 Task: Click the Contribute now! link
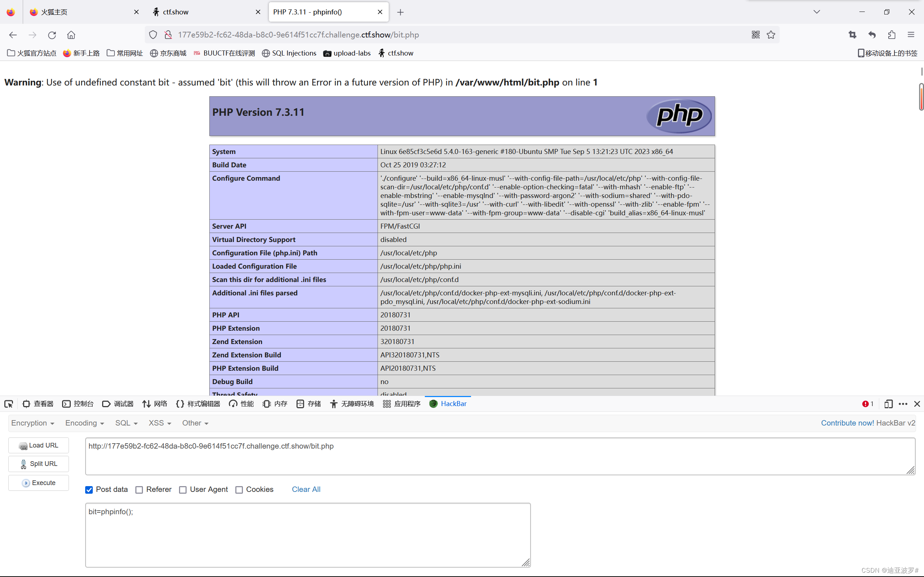pyautogui.click(x=847, y=423)
